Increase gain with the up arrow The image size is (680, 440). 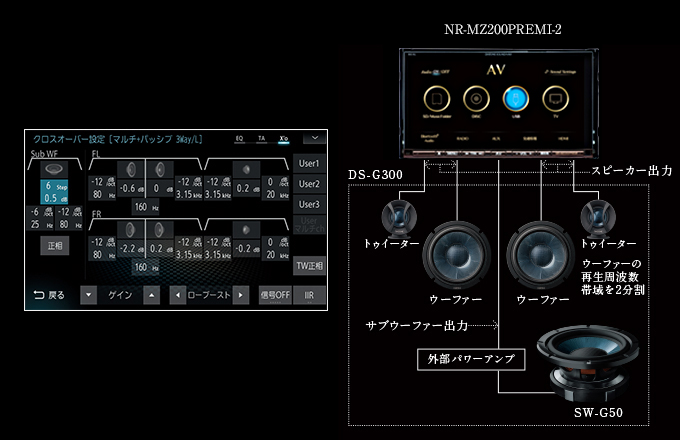[x=150, y=295]
